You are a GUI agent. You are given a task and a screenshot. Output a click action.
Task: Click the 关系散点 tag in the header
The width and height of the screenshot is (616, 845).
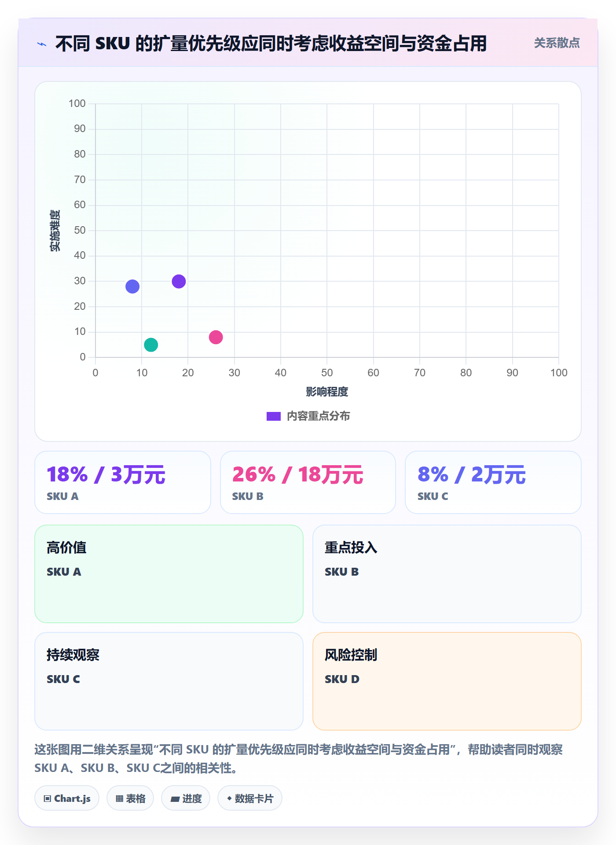(x=557, y=43)
